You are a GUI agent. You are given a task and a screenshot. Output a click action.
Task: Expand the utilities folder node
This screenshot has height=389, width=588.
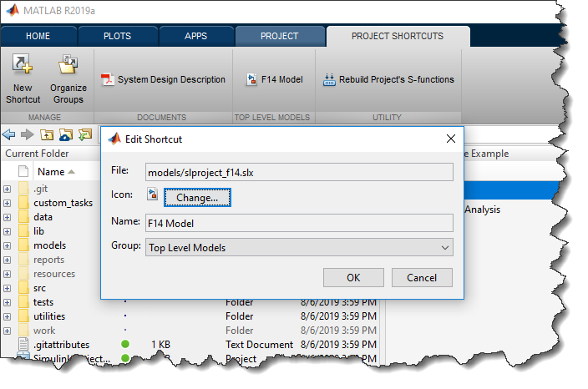tap(8, 316)
